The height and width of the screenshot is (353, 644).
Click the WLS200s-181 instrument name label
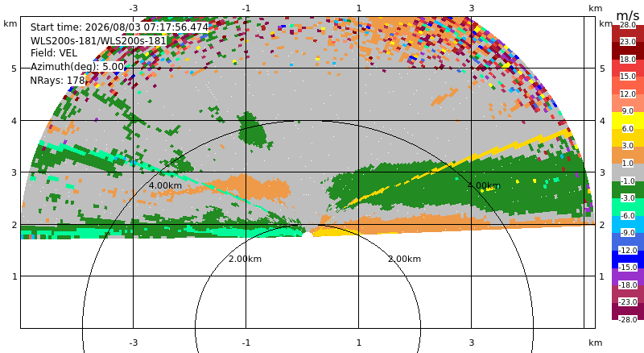[x=98, y=41]
